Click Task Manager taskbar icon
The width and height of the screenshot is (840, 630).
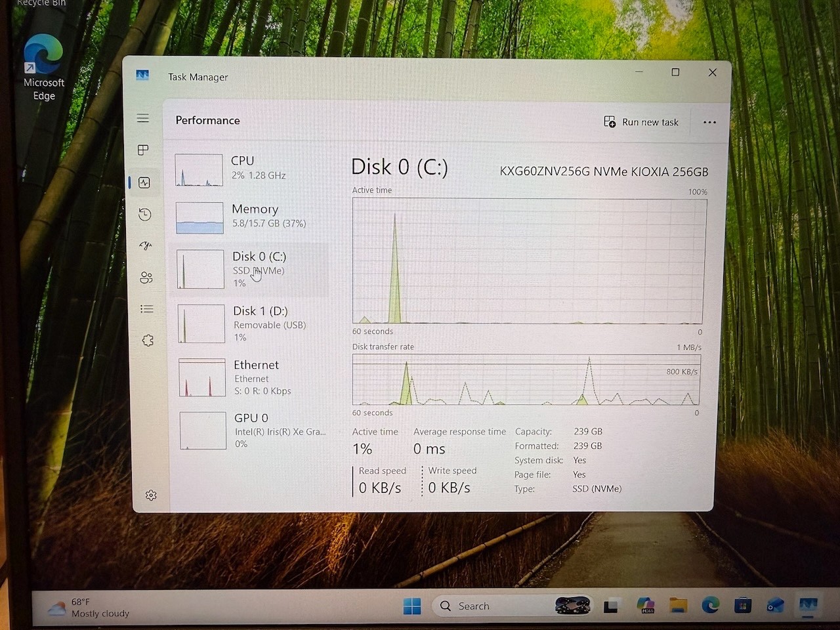pos(808,604)
